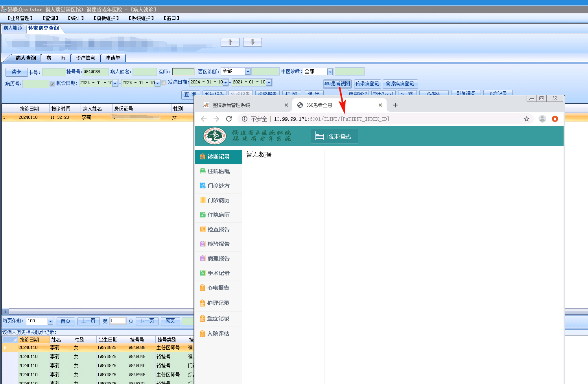Bookmark this page with the star icon
This screenshot has width=588, height=384.
[x=527, y=119]
